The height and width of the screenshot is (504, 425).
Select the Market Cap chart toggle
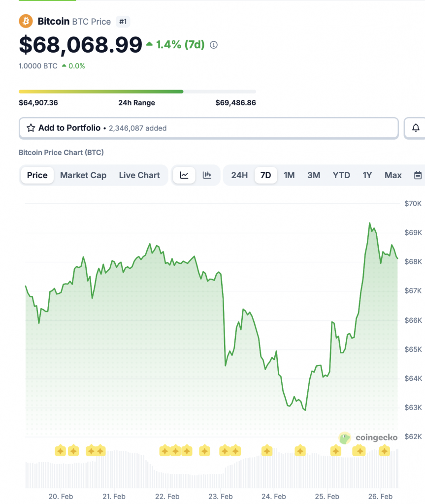pos(83,175)
